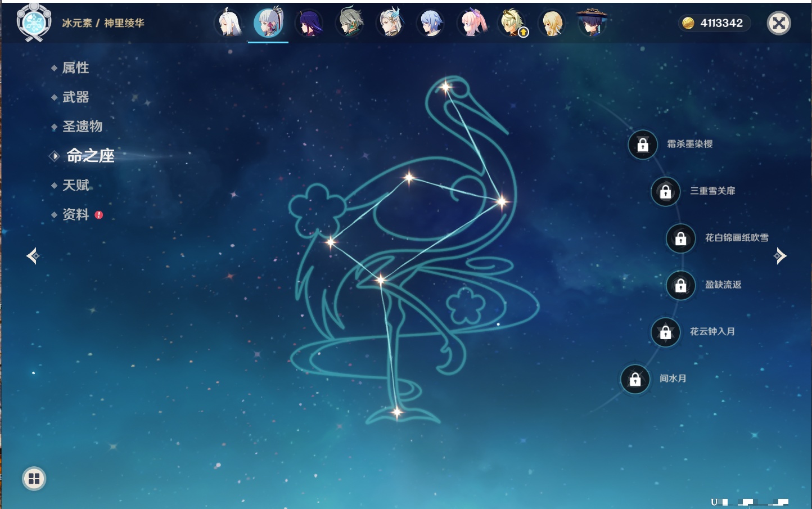Open the four-square menu icon

[x=34, y=479]
